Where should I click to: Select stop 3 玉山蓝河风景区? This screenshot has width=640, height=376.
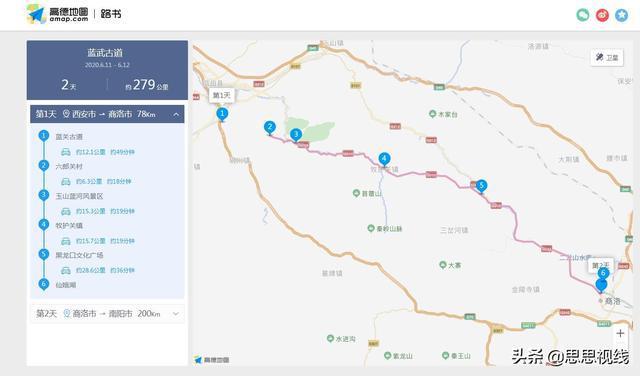click(x=79, y=196)
